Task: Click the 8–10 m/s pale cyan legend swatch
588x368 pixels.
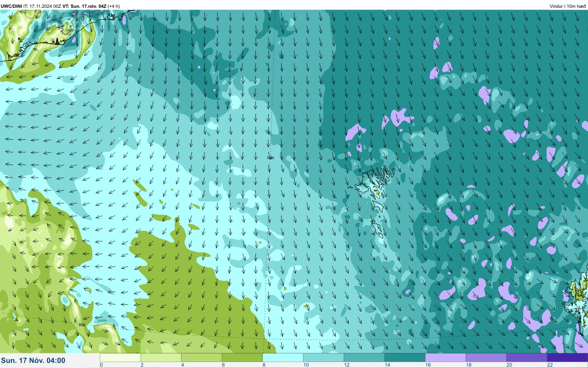Action: [x=283, y=357]
